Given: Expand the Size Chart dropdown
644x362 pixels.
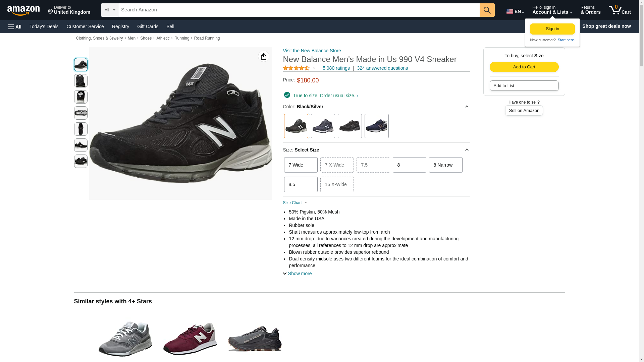Looking at the screenshot, I should coord(295,203).
